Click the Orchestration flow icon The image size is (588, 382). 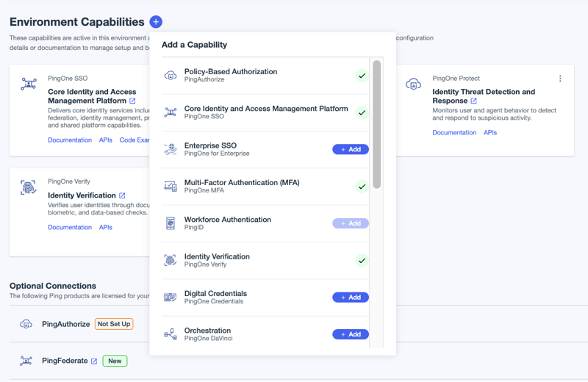pos(171,334)
